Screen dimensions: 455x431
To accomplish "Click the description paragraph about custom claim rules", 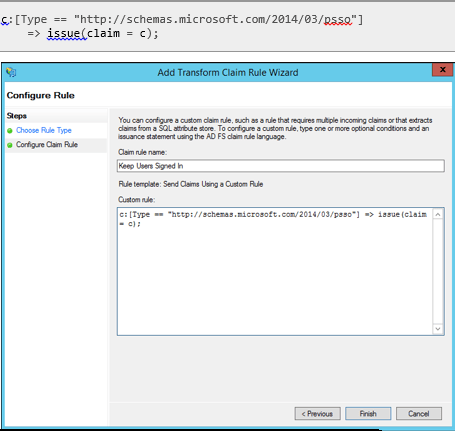I will [275, 128].
